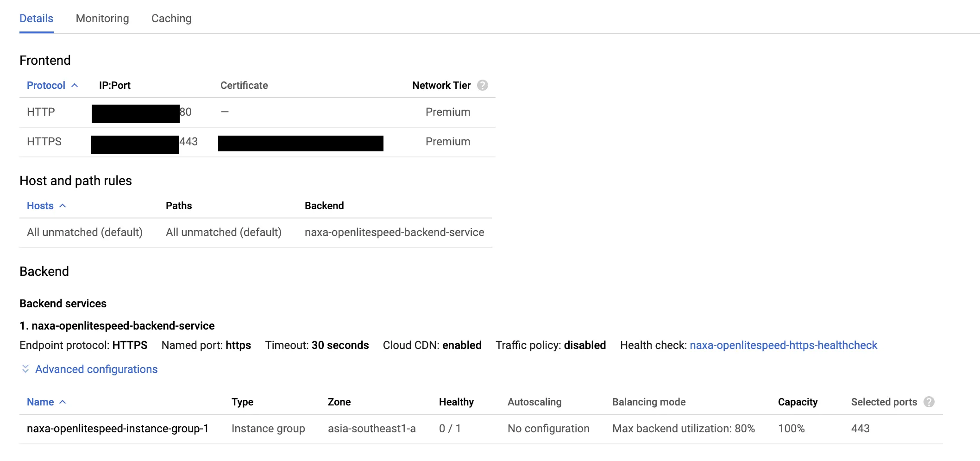Sort host rules by Hosts column

[40, 206]
